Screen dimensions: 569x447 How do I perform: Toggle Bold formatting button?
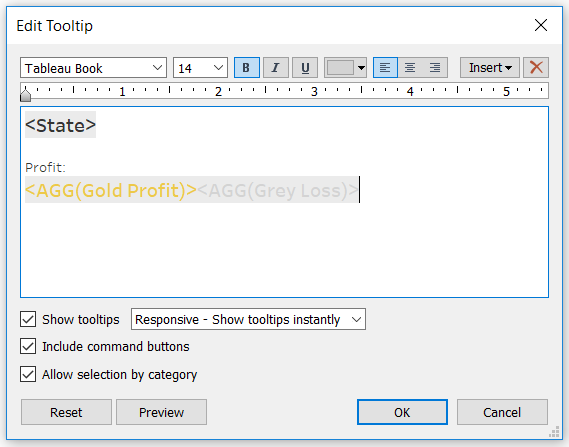click(247, 67)
